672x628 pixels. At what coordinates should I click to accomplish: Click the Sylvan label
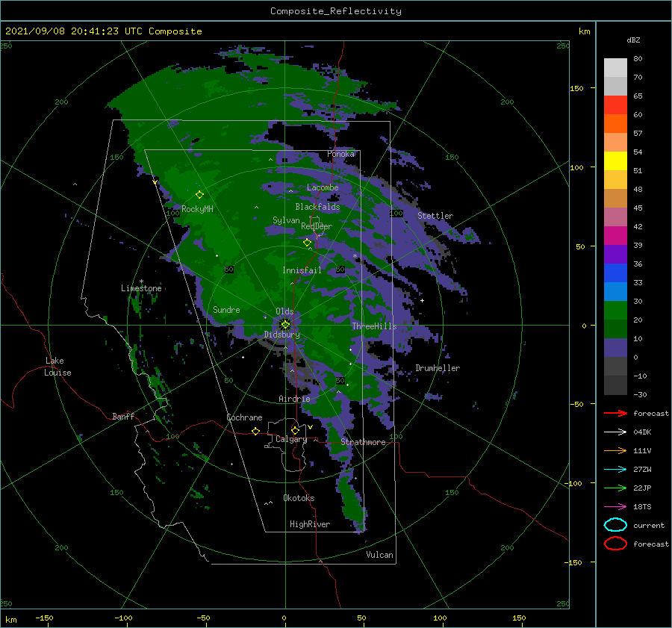[x=286, y=220]
